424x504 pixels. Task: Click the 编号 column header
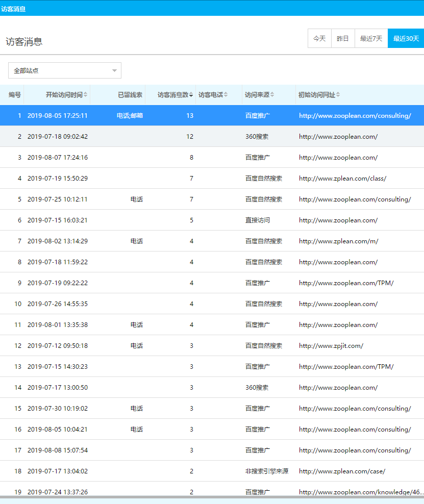point(15,95)
